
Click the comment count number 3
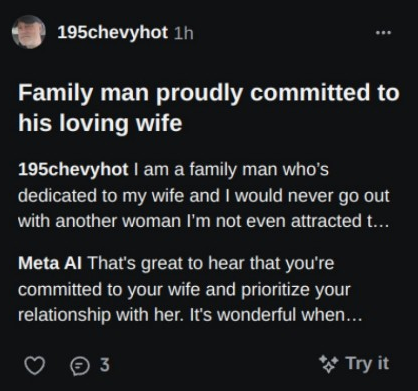point(105,365)
